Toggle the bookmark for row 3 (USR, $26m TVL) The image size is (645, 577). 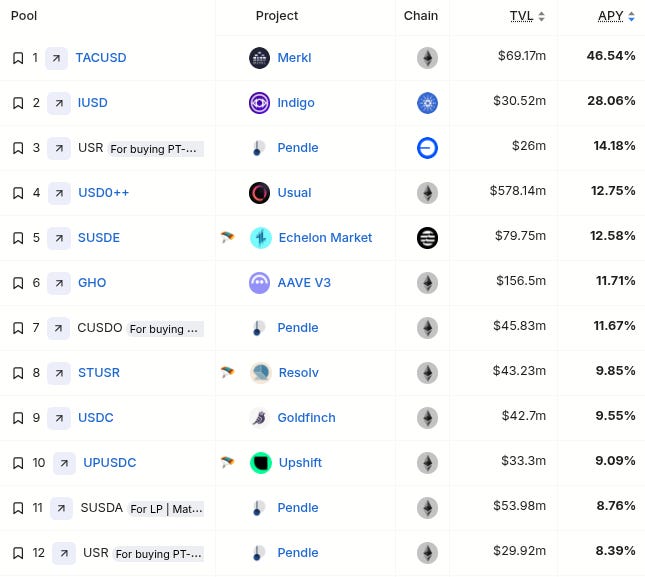[18, 148]
